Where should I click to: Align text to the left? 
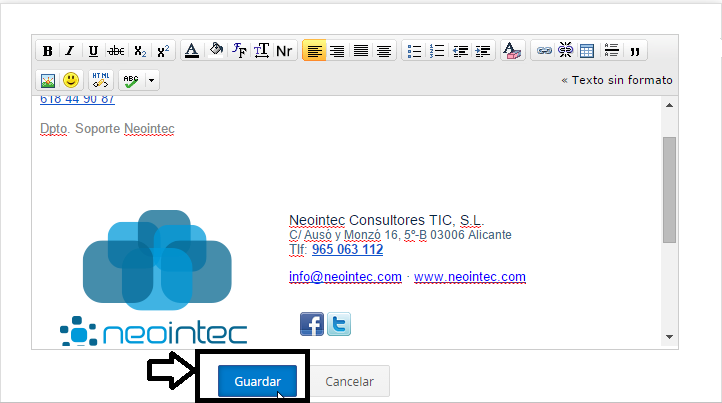click(314, 51)
